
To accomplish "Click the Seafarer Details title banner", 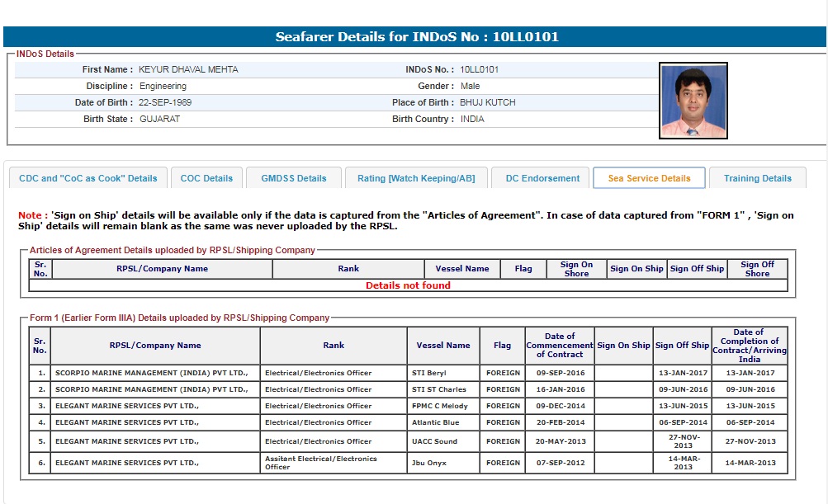I will 416,37.
